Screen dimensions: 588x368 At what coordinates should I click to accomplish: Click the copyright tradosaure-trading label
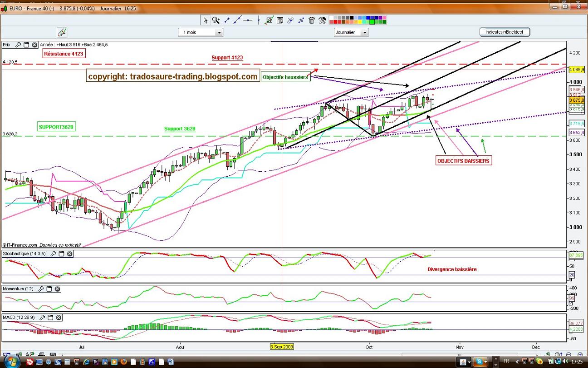coord(173,76)
